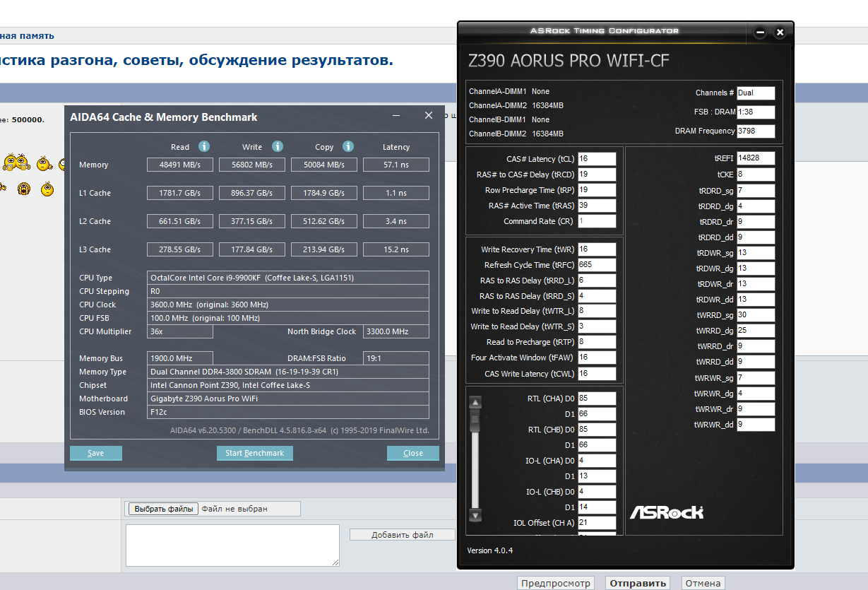Click the FSB : DRAM ratio field

coord(756,112)
